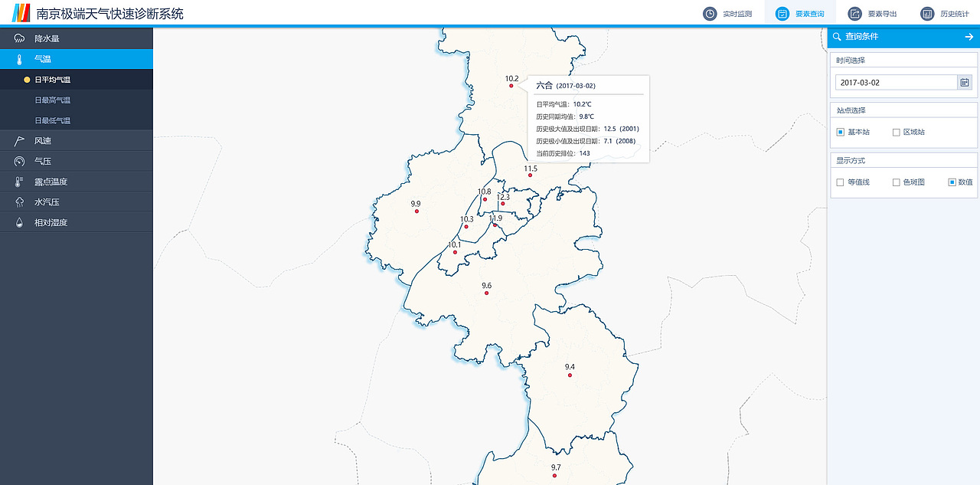This screenshot has width=980, height=485.
Task: Select 日平均气温 radio option
Action: (x=27, y=80)
